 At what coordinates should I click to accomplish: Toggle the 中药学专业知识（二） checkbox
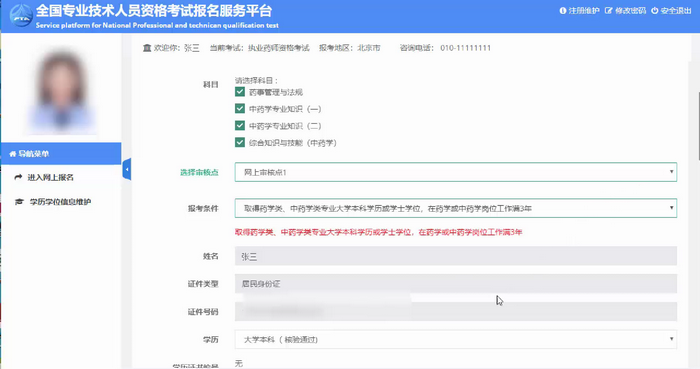point(240,125)
